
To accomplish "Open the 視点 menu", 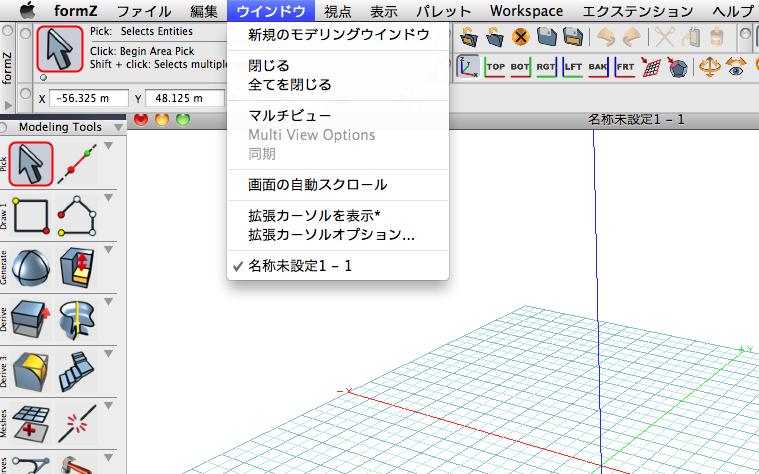I will tap(337, 11).
